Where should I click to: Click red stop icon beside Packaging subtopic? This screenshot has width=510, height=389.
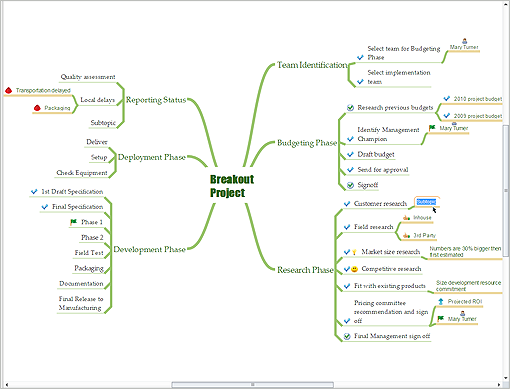tap(37, 108)
